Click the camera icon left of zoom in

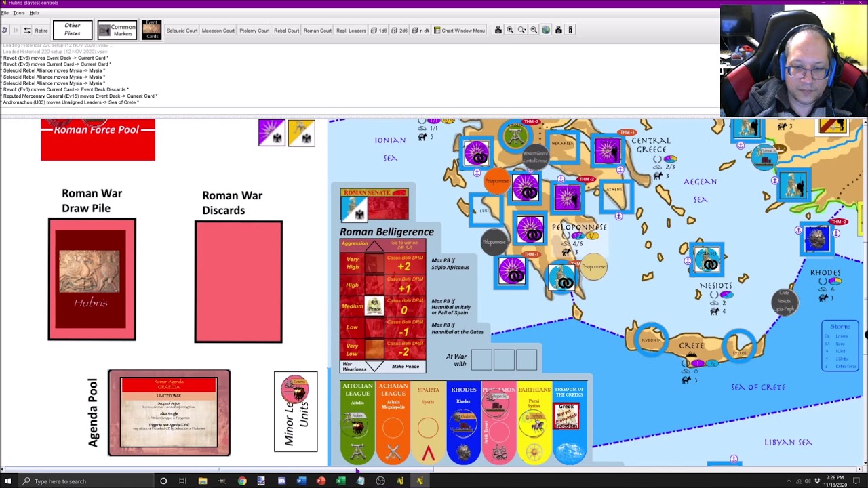tap(498, 30)
